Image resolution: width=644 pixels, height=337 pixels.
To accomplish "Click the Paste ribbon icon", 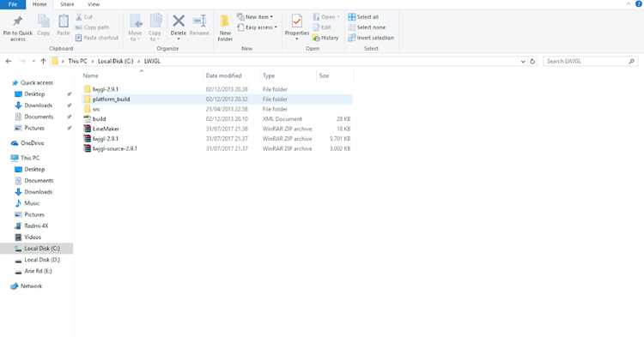I will [64, 21].
